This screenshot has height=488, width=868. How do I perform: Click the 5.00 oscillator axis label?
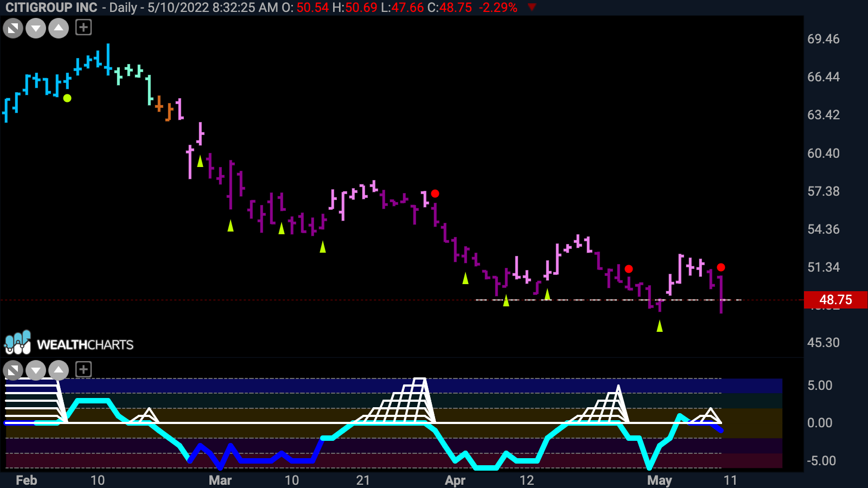pyautogui.click(x=820, y=386)
